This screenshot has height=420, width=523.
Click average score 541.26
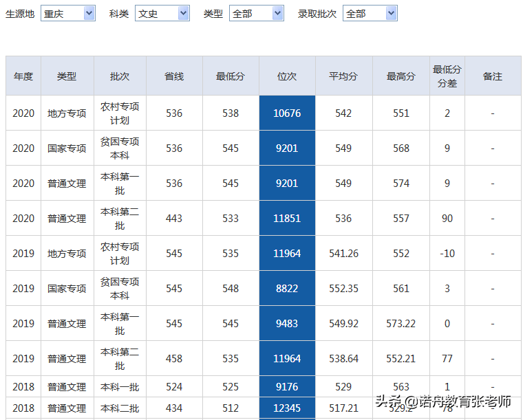pyautogui.click(x=343, y=254)
